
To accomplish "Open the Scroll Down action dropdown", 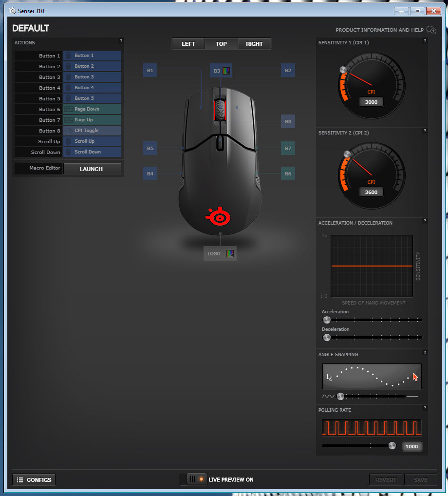I will coord(93,152).
